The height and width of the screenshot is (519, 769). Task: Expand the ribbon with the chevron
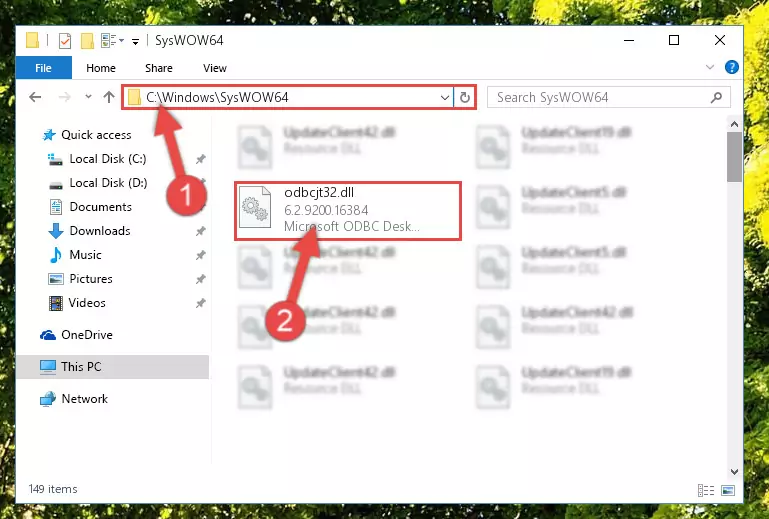[710, 67]
